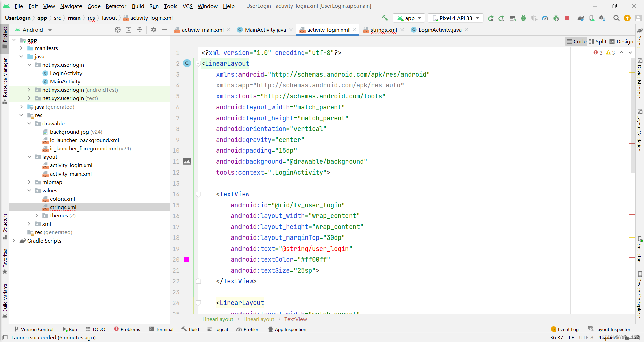Screen dimensions: 644x342
Task: Toggle the Favorites side tab
Action: 5,261
